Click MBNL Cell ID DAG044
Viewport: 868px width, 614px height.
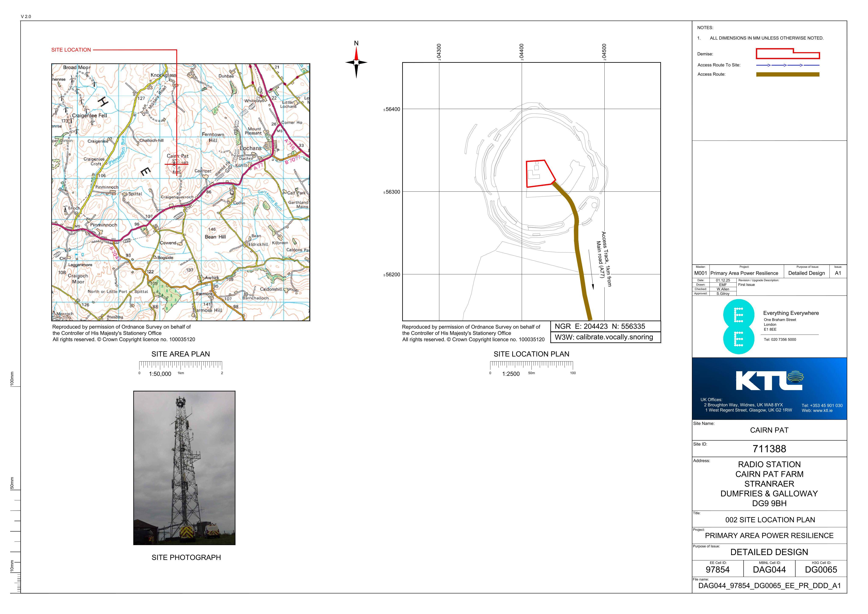769,570
